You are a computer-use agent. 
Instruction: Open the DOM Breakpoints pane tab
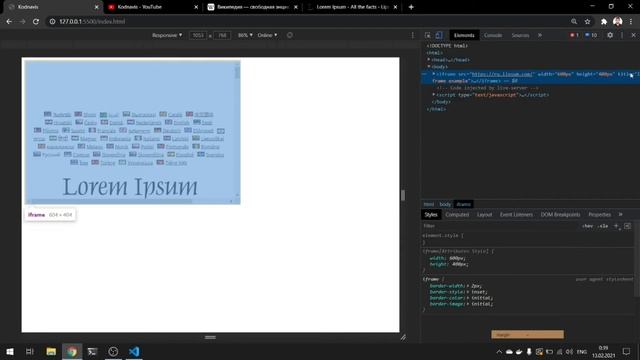pyautogui.click(x=560, y=215)
